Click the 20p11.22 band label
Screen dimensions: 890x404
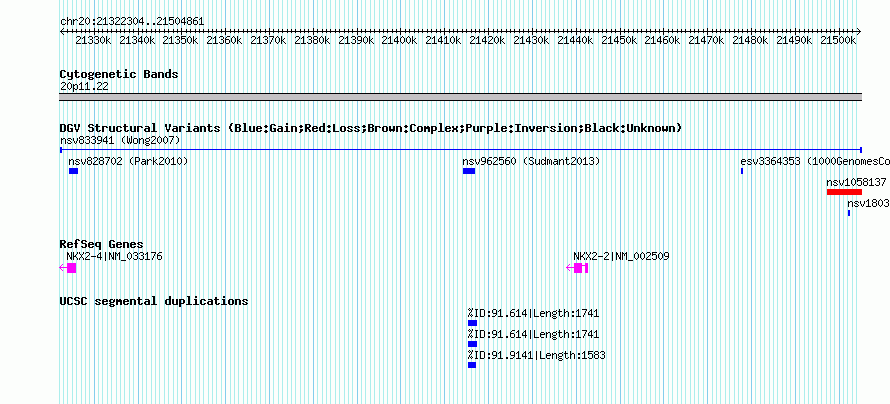[x=84, y=87]
